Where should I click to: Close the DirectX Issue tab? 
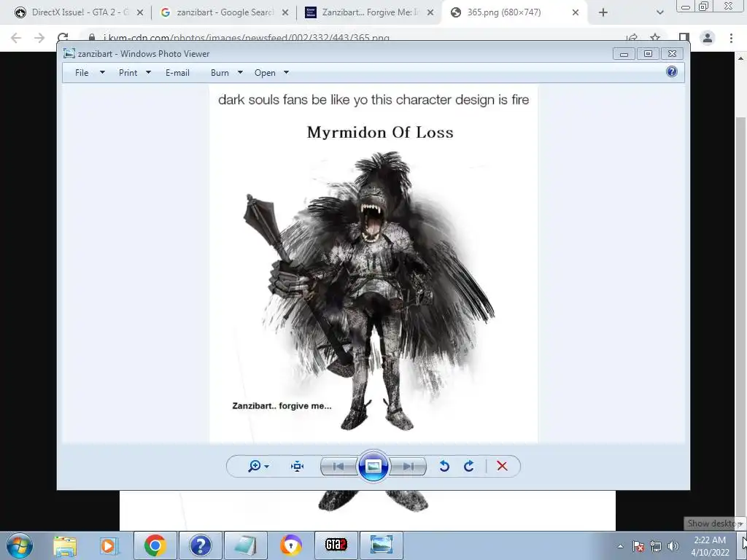tap(140, 13)
